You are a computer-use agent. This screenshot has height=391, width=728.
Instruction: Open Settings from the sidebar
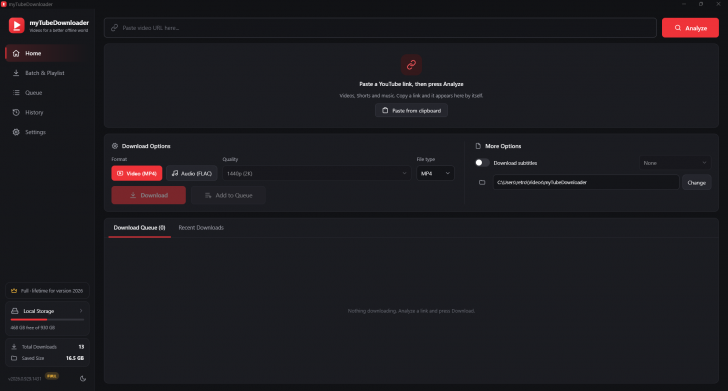47,132
